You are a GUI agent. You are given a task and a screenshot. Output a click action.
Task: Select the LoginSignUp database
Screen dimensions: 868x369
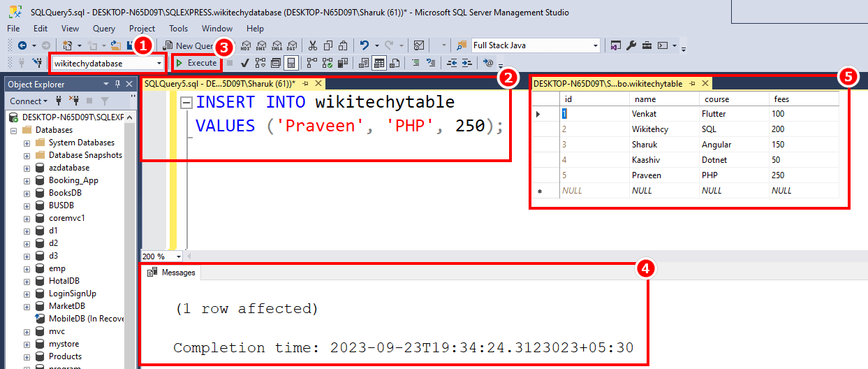(72, 294)
